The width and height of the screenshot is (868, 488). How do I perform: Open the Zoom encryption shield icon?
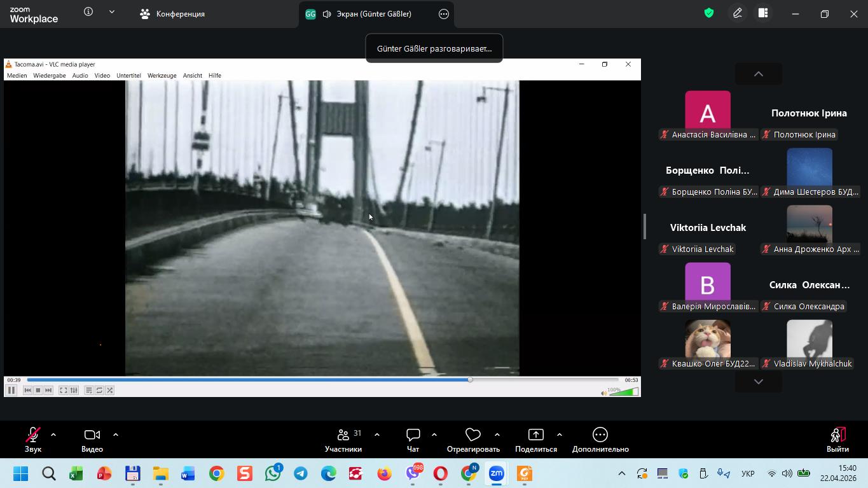(x=709, y=13)
